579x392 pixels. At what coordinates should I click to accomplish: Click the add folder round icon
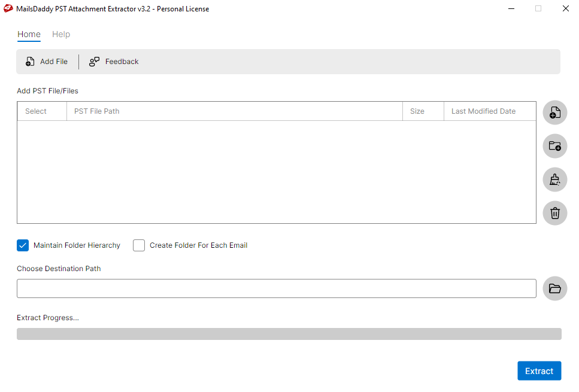click(554, 146)
